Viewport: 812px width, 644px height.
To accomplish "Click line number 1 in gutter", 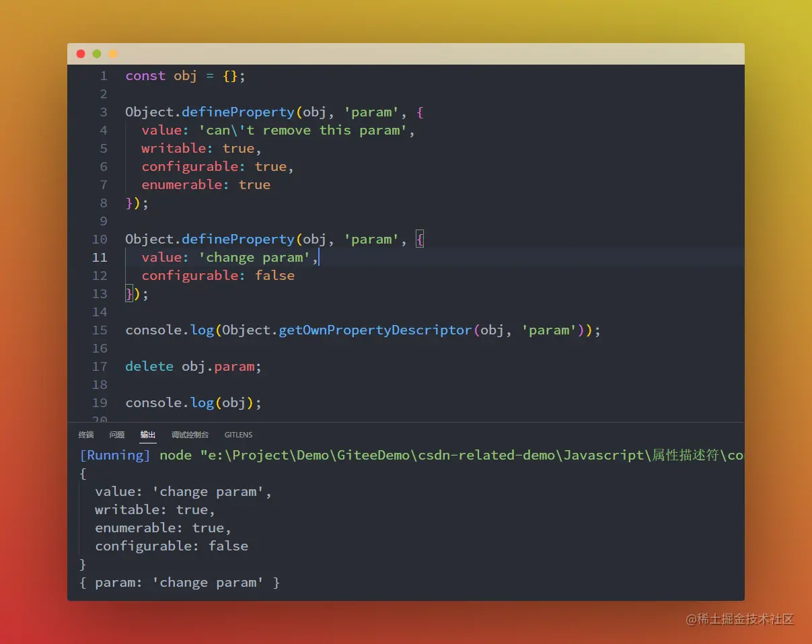I will [x=104, y=76].
